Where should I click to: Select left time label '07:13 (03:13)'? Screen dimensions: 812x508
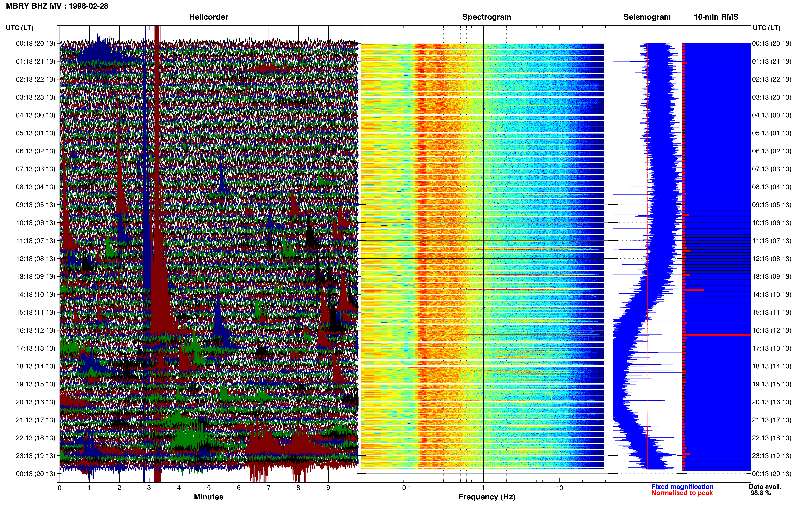36,169
